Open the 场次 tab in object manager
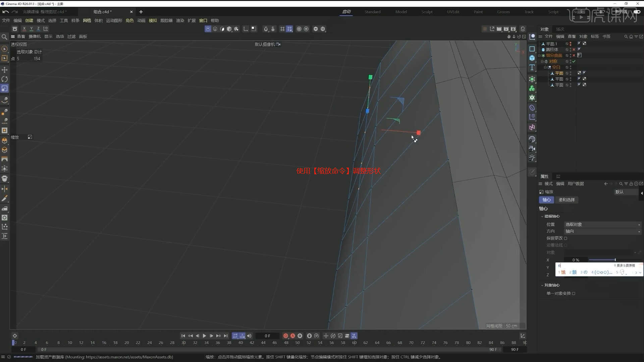Screen dimensions: 644x362 point(560,29)
